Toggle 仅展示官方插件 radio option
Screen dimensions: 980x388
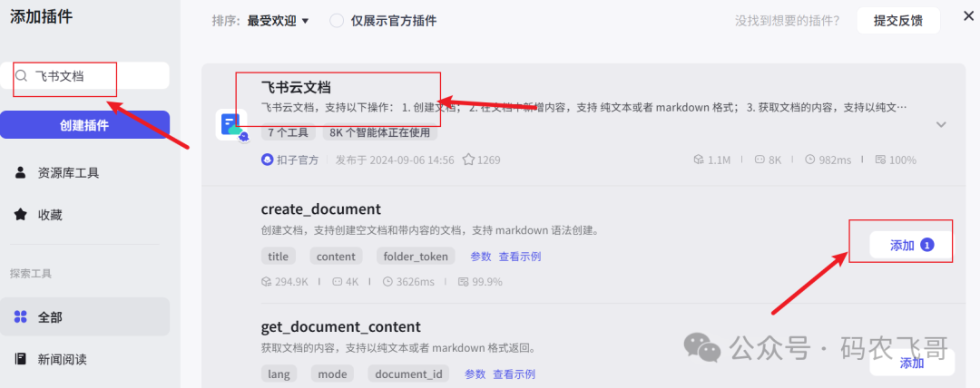pos(338,21)
